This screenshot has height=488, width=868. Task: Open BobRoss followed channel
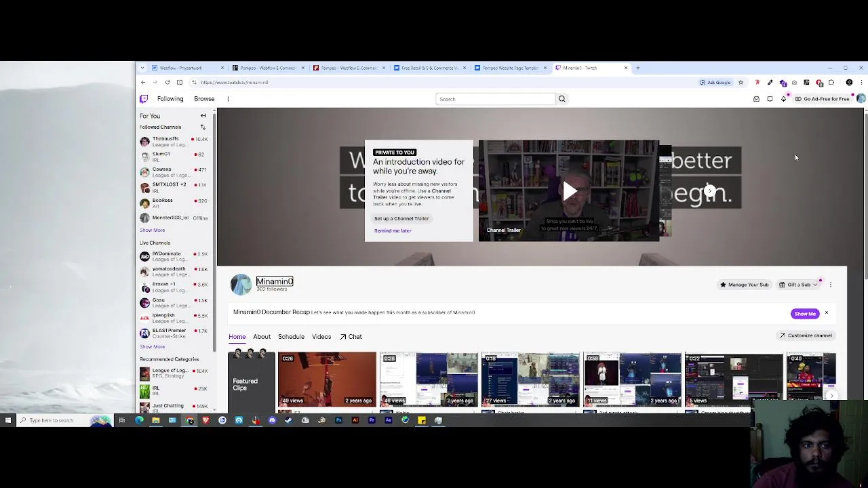[x=174, y=203]
